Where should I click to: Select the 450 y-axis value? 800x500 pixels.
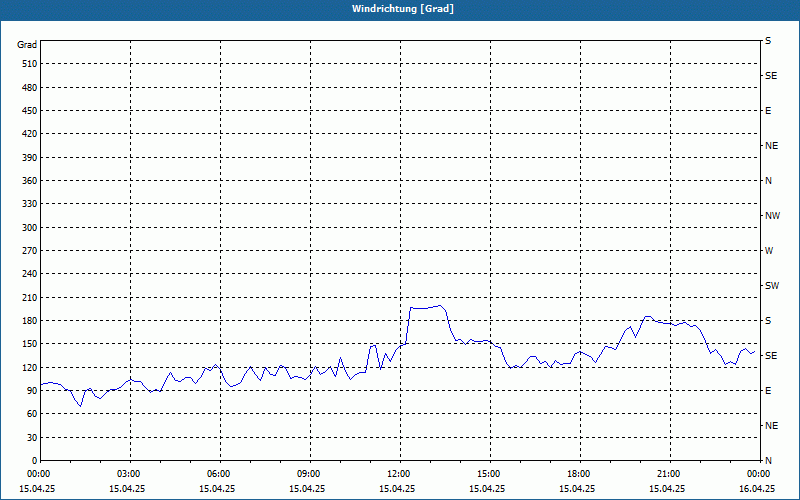(x=30, y=111)
